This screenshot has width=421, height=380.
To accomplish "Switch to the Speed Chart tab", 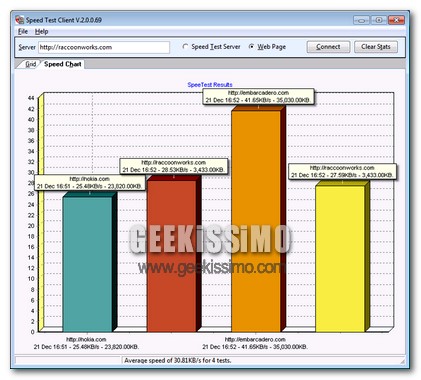I will [x=62, y=64].
